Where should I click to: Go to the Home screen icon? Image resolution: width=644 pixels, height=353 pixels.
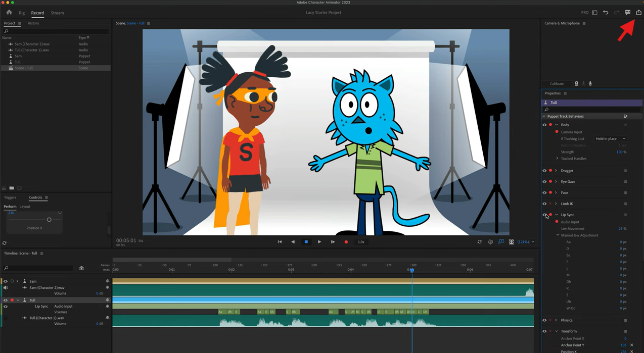[9, 13]
